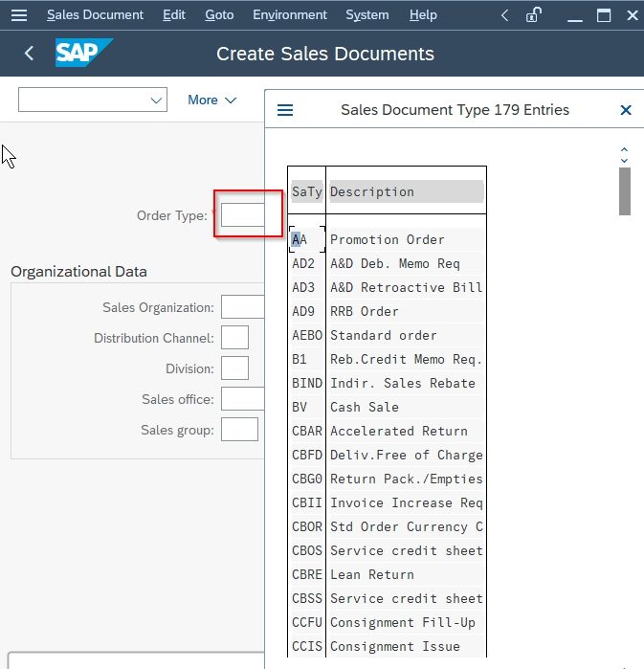Screen dimensions: 644x669
Task: Close the Sales Document Type popup
Action: coord(626,110)
